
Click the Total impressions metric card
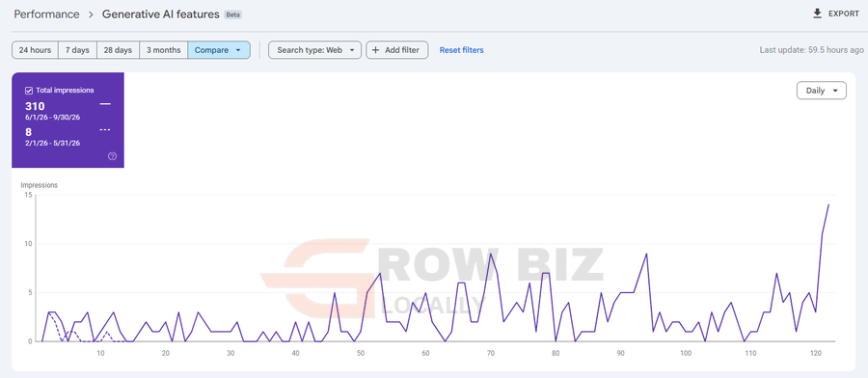(x=68, y=121)
